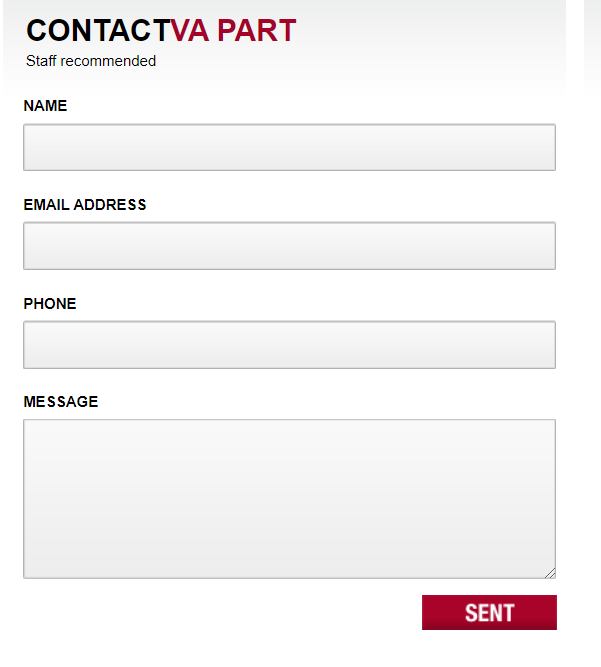Click the Message box resize handle

tap(549, 572)
